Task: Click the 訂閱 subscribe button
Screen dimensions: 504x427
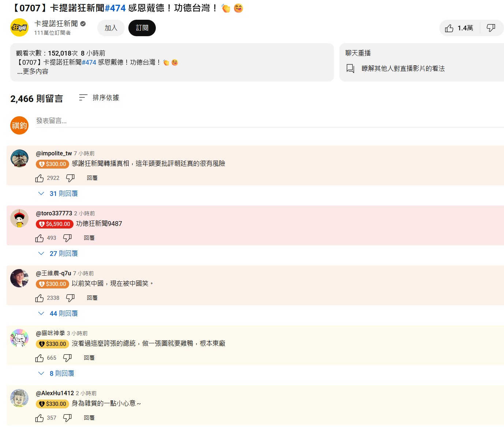Action: click(142, 28)
